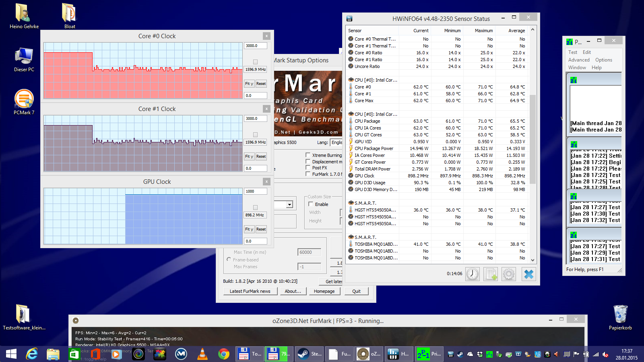Click Reset in GPU Clock window
Image resolution: width=644 pixels, height=362 pixels.
point(261,229)
